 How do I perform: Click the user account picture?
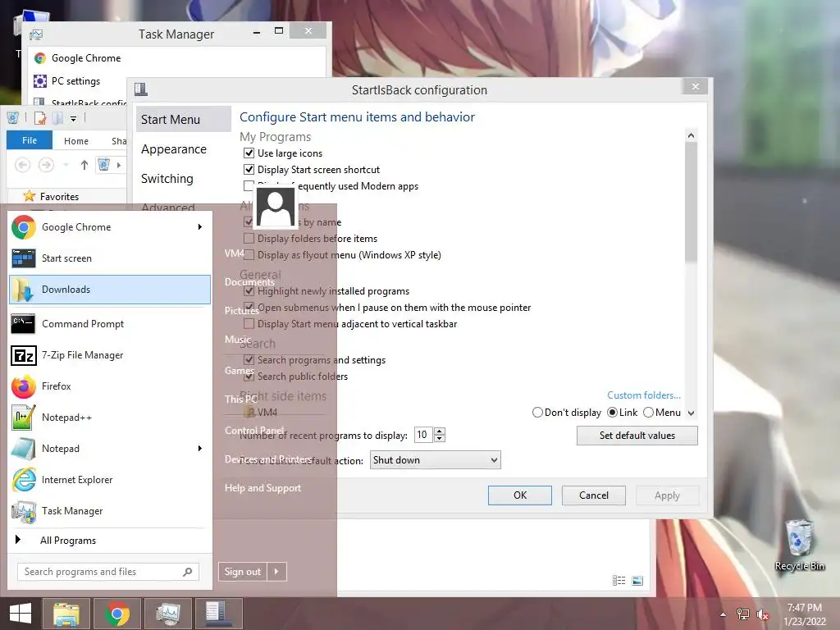(276, 207)
